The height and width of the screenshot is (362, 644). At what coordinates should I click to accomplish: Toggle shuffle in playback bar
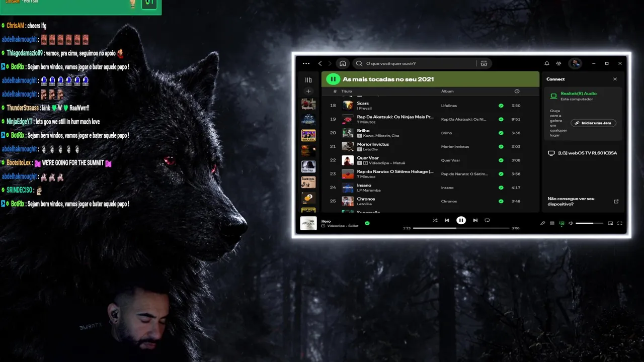point(435,220)
